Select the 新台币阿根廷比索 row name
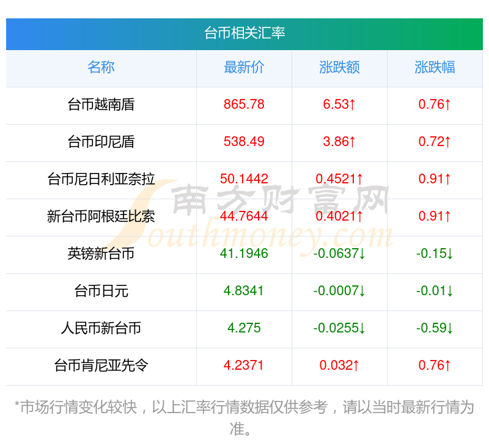 point(101,216)
